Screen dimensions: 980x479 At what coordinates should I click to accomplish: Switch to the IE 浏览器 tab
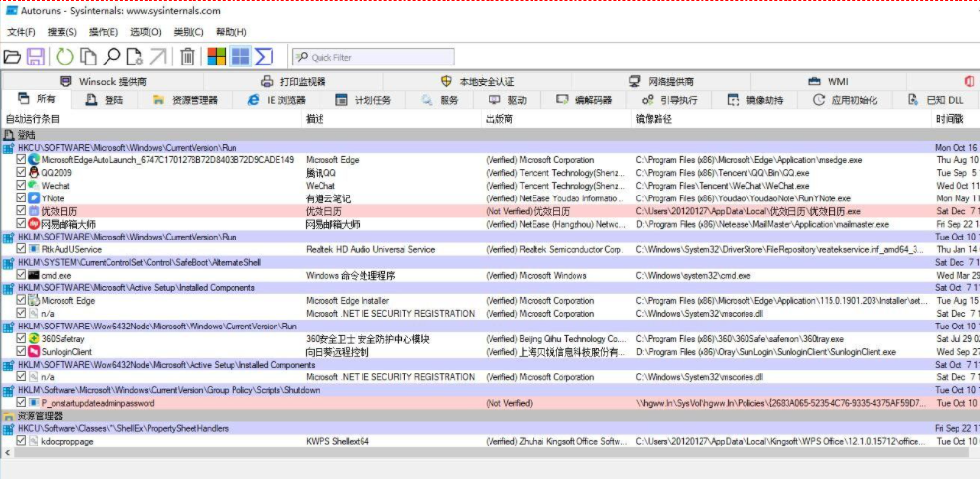(277, 100)
